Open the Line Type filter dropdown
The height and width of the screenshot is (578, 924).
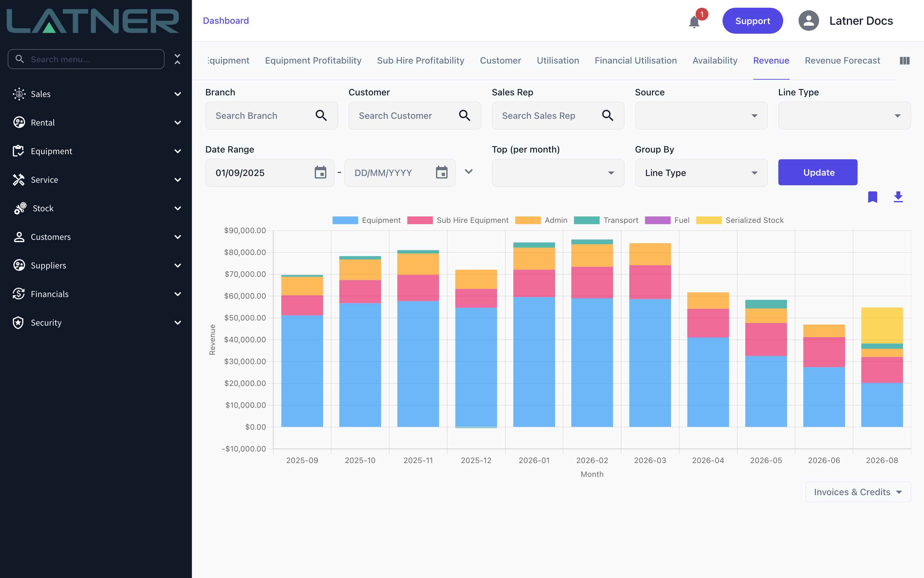(x=844, y=116)
